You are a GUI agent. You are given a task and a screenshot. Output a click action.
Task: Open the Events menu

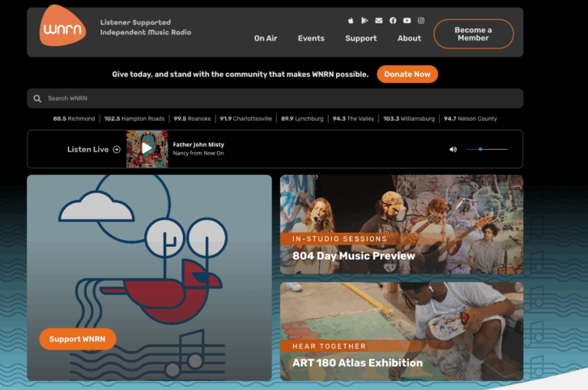tap(311, 38)
